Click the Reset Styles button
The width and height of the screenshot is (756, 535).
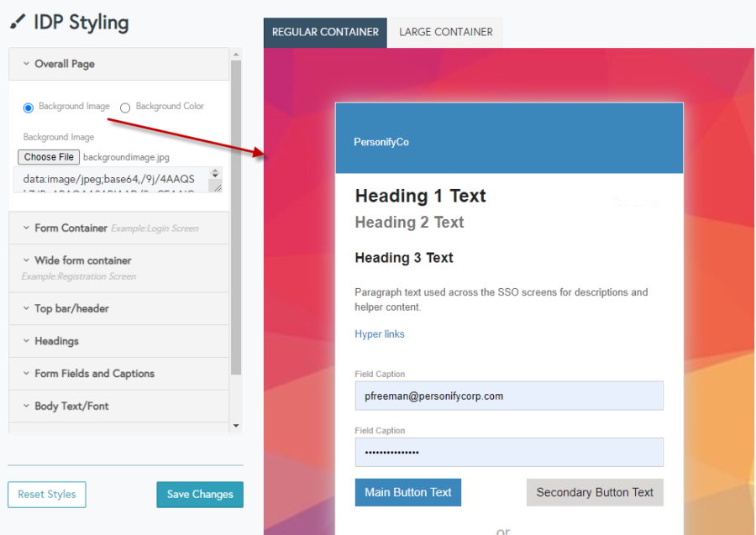click(x=47, y=494)
